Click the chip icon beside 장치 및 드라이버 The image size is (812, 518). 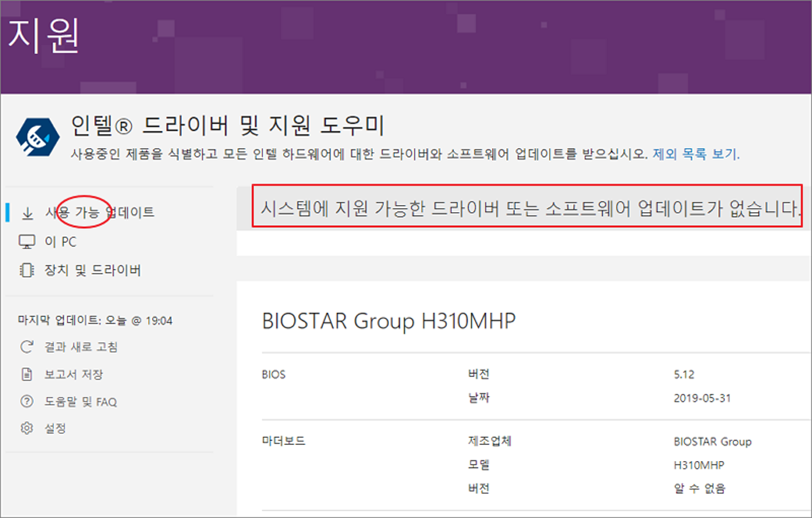(27, 270)
